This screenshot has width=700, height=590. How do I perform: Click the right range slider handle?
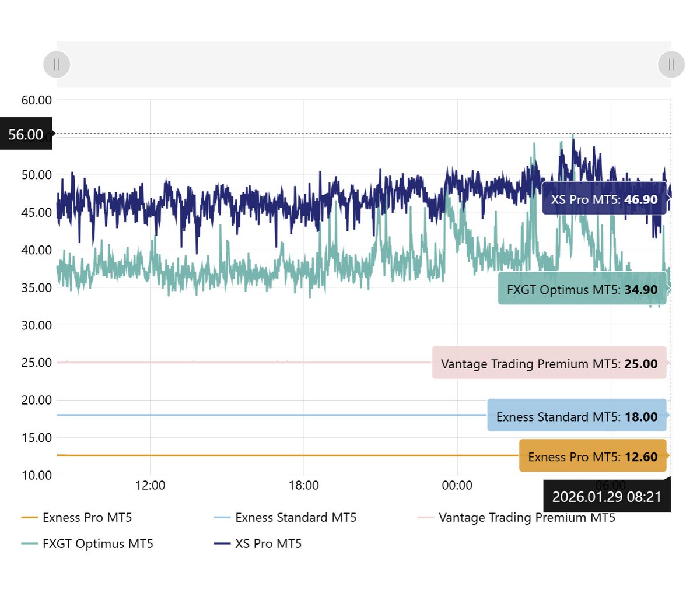(671, 64)
